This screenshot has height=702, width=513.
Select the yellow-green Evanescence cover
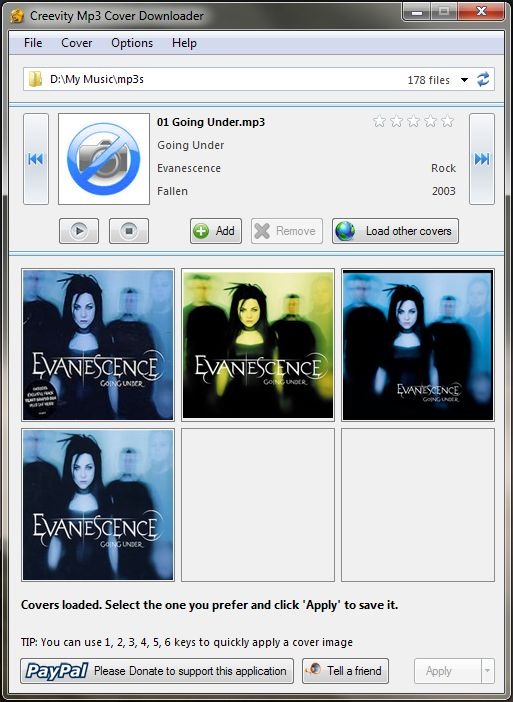coord(258,345)
